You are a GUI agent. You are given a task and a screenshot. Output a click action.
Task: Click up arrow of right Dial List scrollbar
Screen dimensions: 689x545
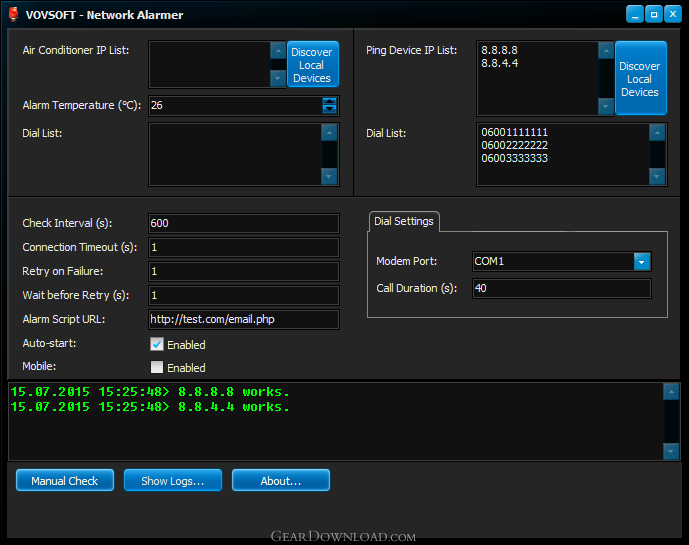(657, 132)
